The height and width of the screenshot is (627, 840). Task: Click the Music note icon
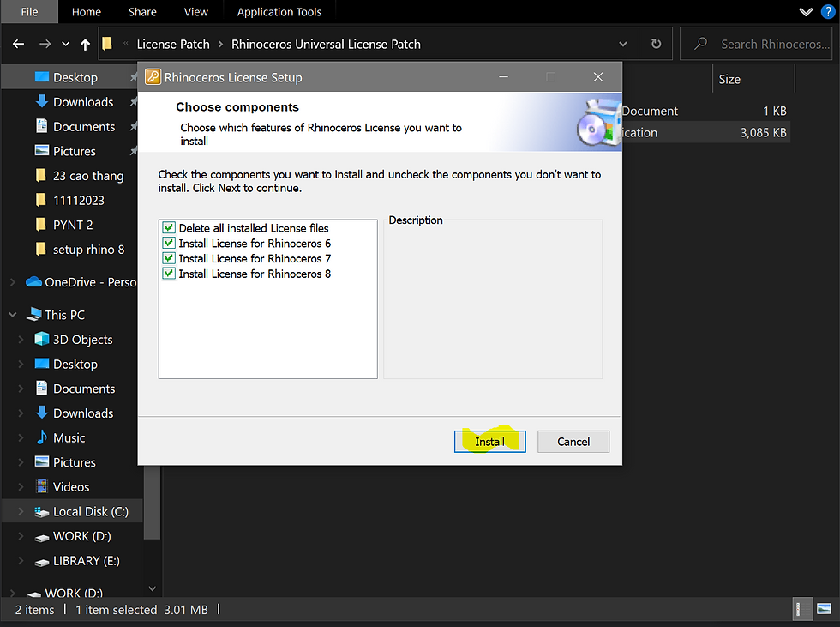(42, 437)
